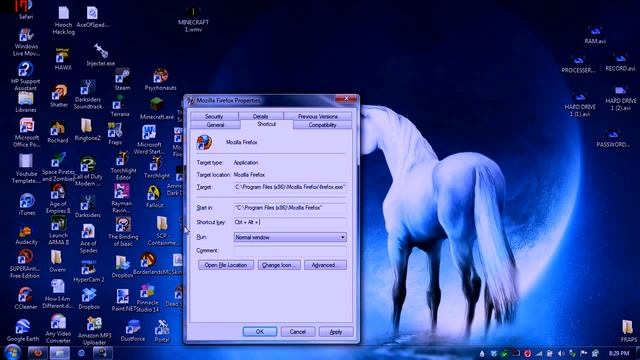Focus the Start in input field
The height and width of the screenshot is (360, 640).
pos(290,207)
